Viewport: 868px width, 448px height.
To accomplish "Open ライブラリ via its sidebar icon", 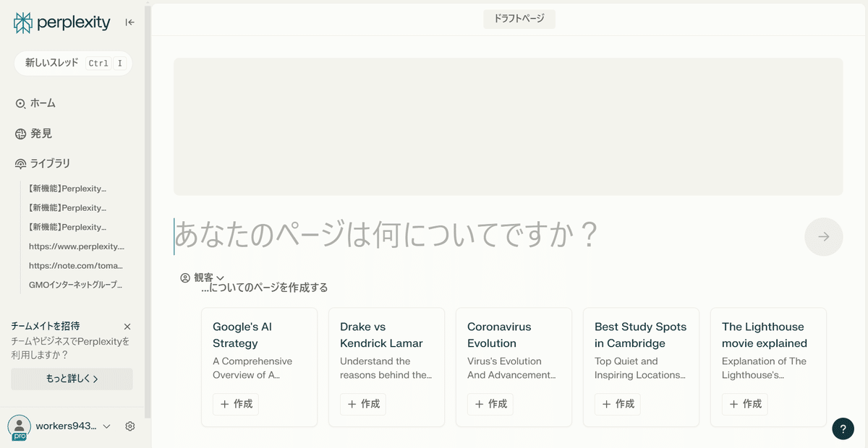I will pyautogui.click(x=20, y=163).
